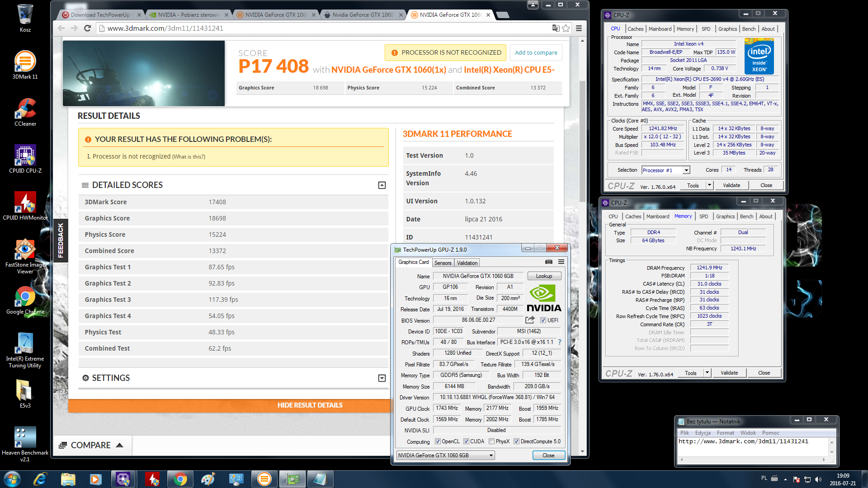
Task: Expand the Settings section
Action: 382,378
